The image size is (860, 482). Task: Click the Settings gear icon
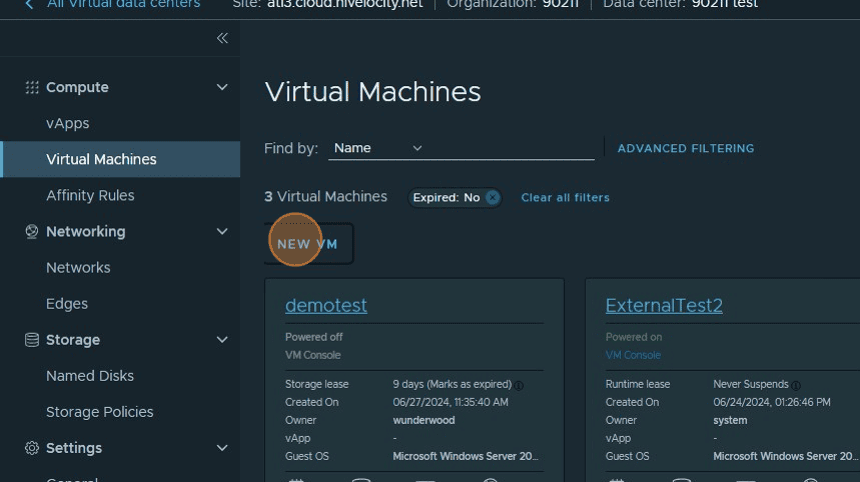click(x=32, y=448)
